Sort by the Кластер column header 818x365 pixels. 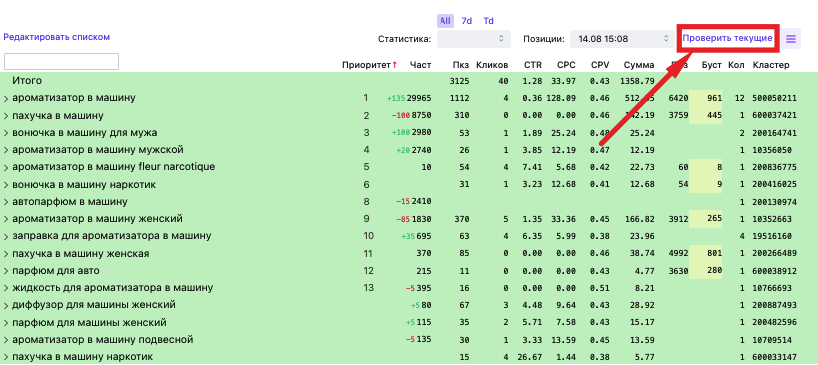771,65
